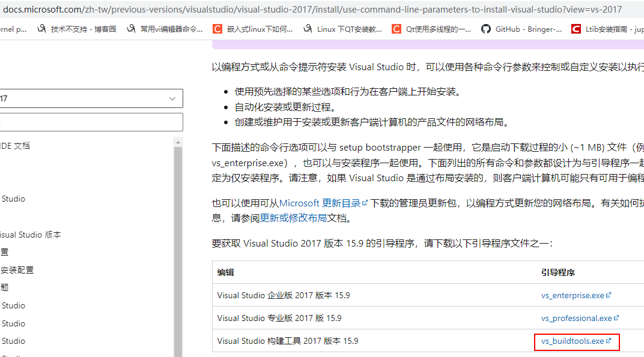This screenshot has height=357, width=644.
Task: Open the 技术不支持 - 博客园 bookmark
Action: [x=77, y=29]
